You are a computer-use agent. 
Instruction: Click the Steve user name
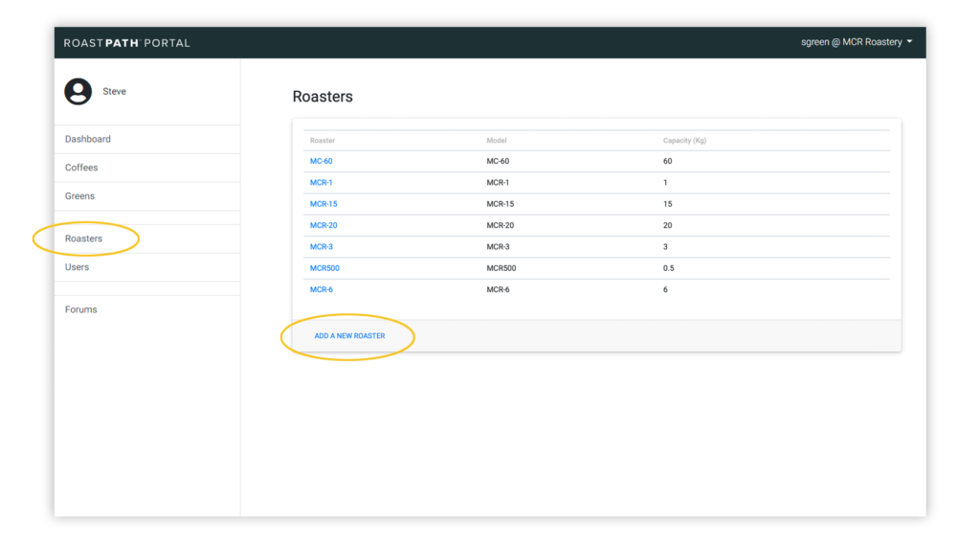pos(115,91)
